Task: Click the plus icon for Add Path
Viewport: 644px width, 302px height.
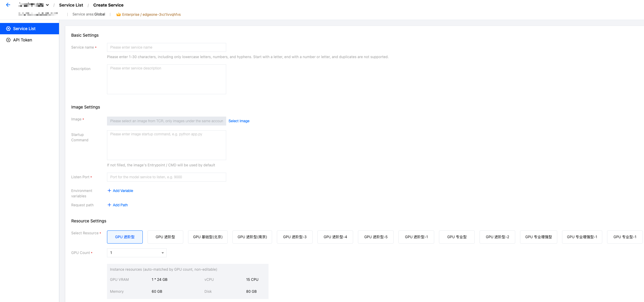Action: pos(109,205)
